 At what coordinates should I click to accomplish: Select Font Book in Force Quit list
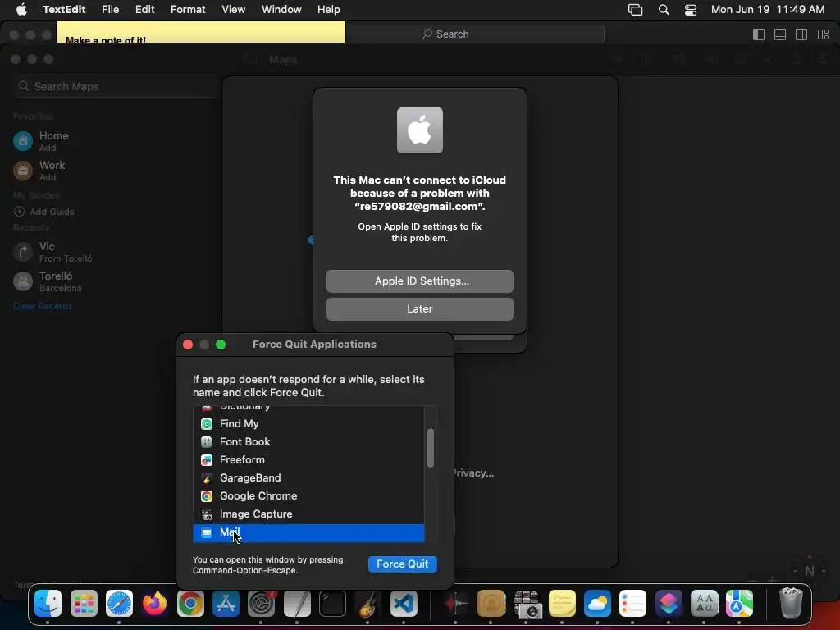308,442
